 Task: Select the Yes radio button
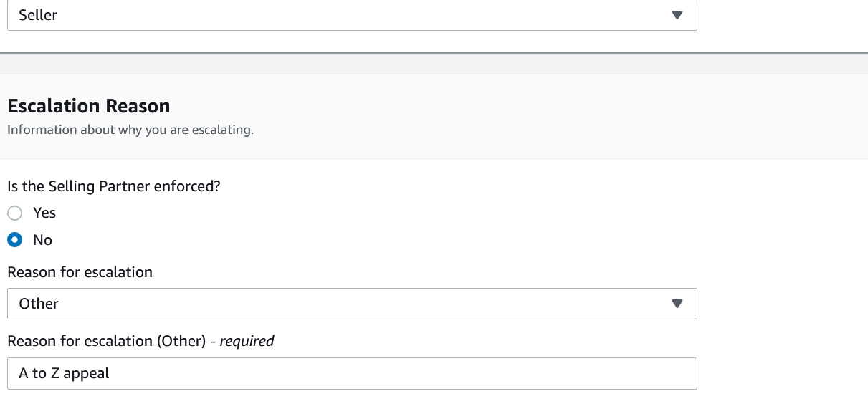15,213
